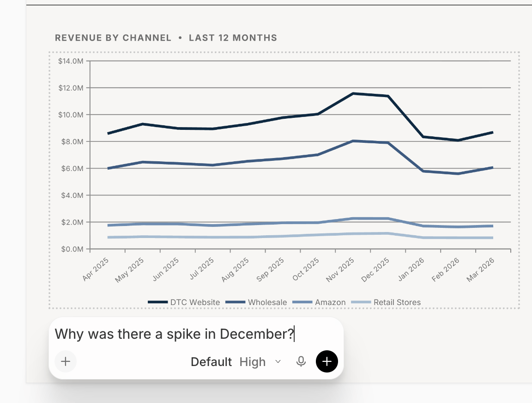
Task: Click the '$0.0M' axis label
Action: (72, 249)
